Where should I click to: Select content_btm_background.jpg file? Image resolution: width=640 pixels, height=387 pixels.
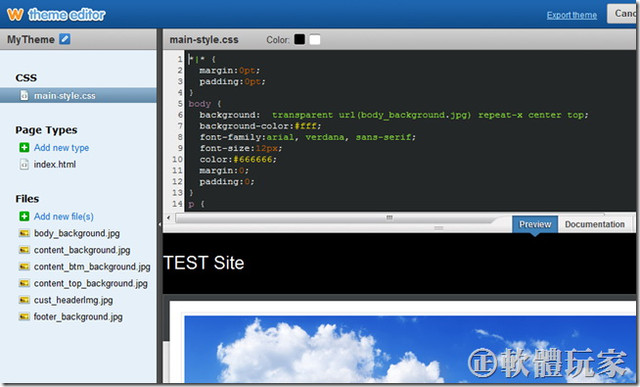pos(92,267)
